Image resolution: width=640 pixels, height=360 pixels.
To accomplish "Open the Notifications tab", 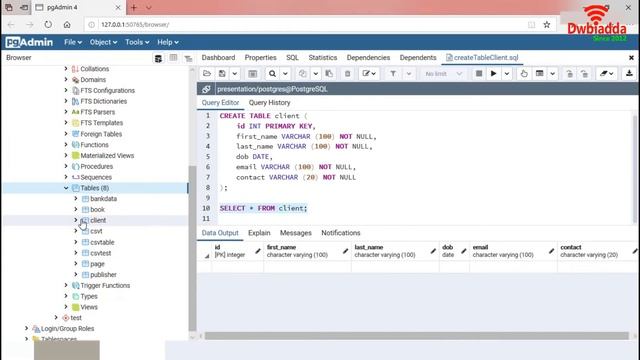I will click(341, 233).
